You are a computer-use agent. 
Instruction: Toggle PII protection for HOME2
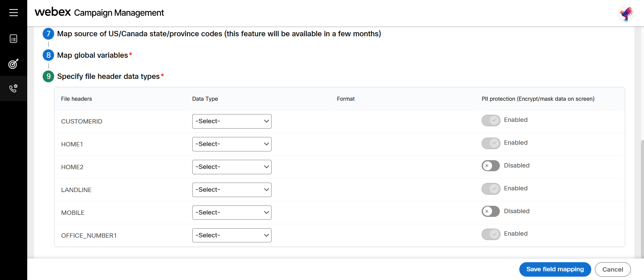491,166
